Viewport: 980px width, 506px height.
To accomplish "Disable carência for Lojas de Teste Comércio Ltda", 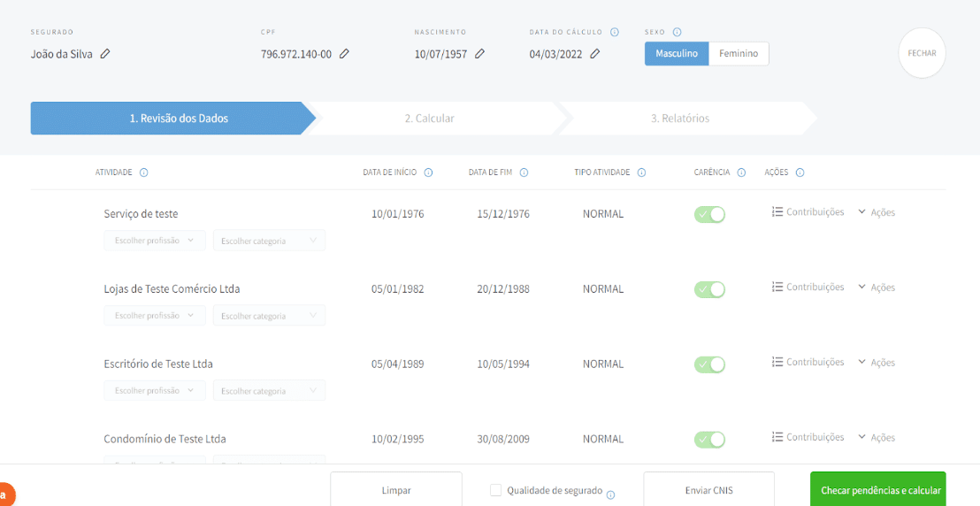I will pyautogui.click(x=709, y=289).
